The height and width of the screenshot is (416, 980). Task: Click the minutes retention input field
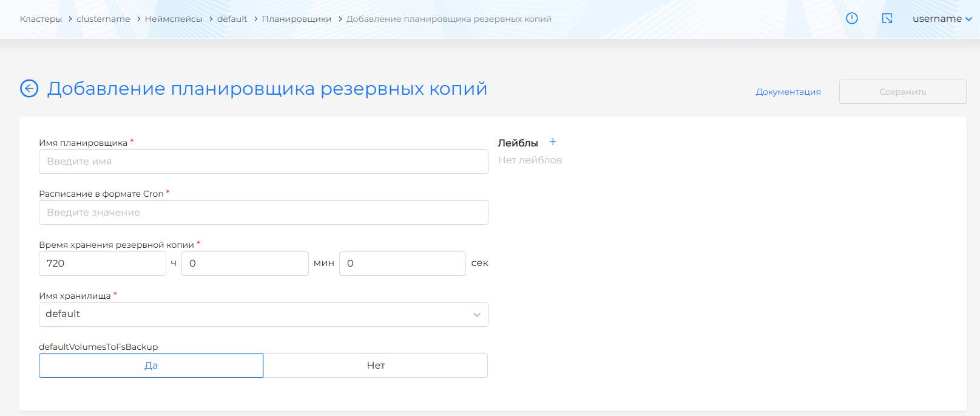tap(245, 264)
